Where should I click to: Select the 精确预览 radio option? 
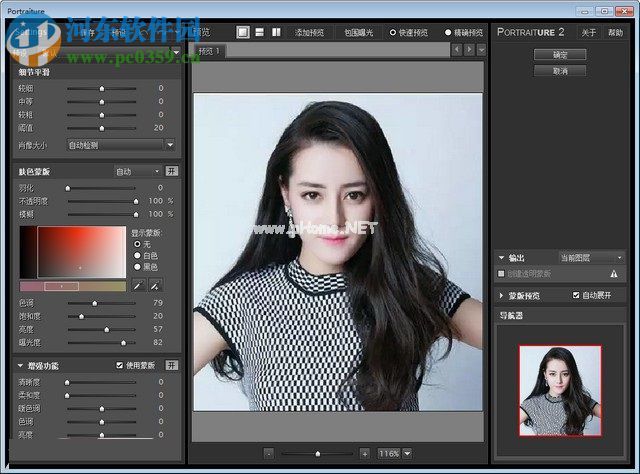point(448,32)
